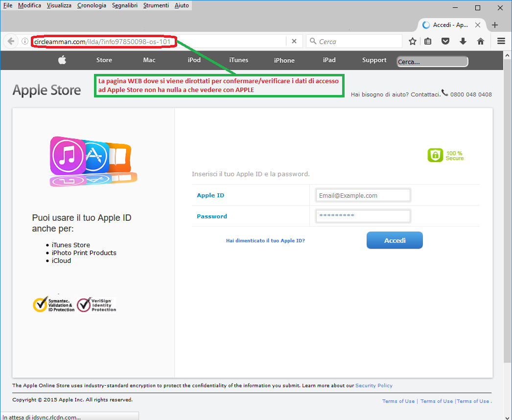Click the 100% Secure lock badge

click(446, 156)
